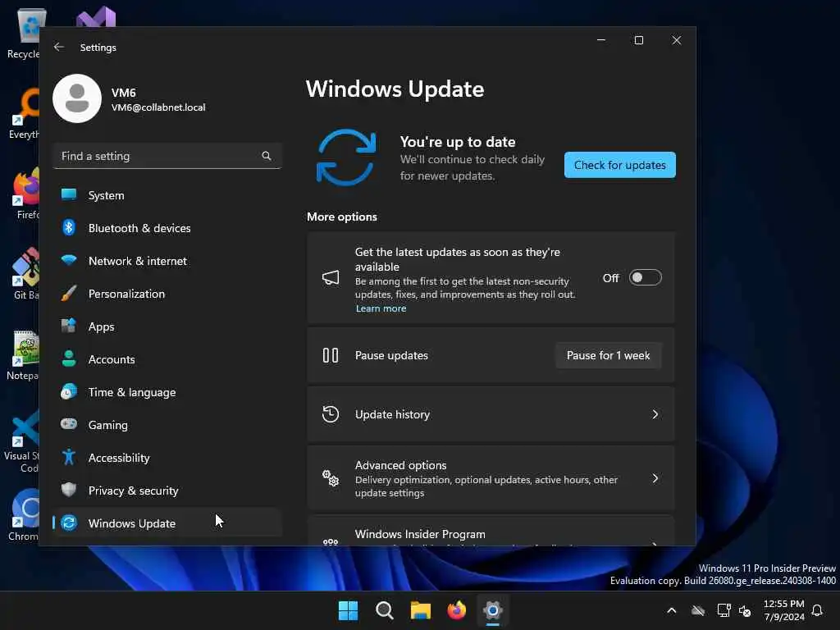This screenshot has height=630, width=840.
Task: Click the Windows Update sidebar icon
Action: point(69,523)
